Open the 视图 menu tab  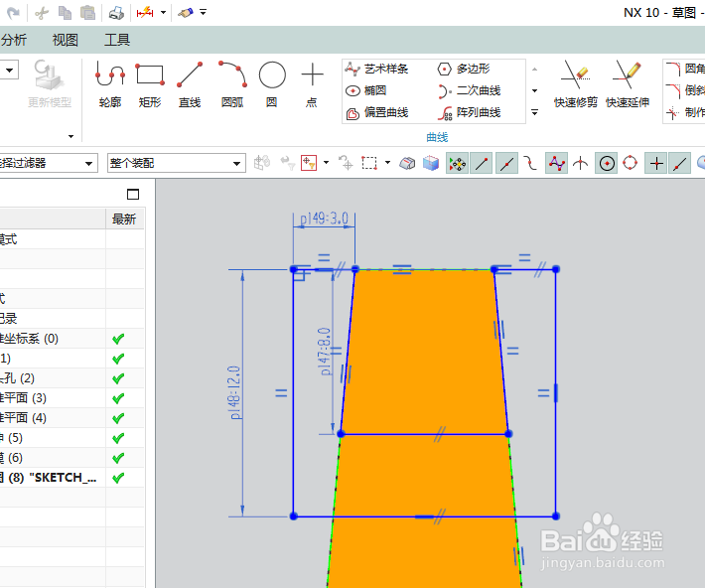coord(66,40)
